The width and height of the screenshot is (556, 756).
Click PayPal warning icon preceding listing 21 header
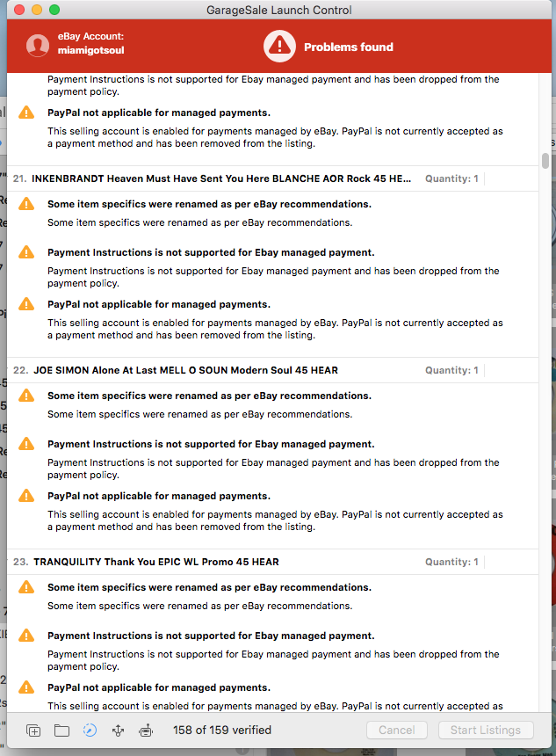pos(26,113)
